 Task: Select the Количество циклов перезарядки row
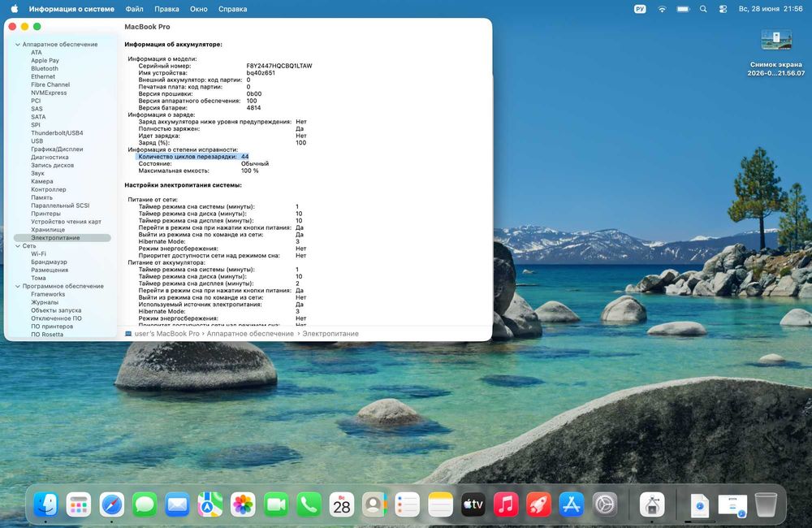tap(192, 157)
